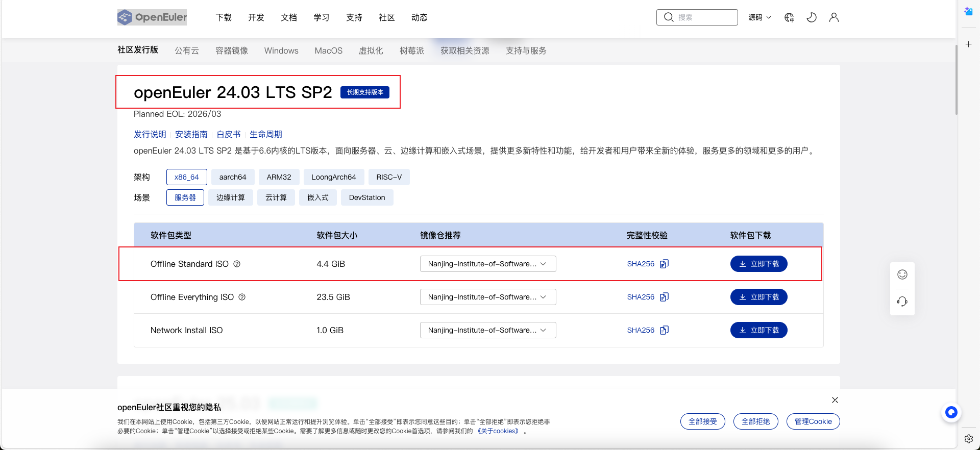This screenshot has width=980, height=450.
Task: Add a sidebar item with plus icon
Action: pyautogui.click(x=969, y=44)
